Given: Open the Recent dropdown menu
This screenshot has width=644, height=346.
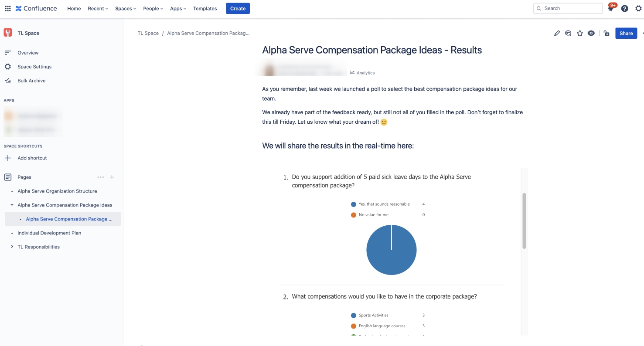Looking at the screenshot, I should 98,8.
